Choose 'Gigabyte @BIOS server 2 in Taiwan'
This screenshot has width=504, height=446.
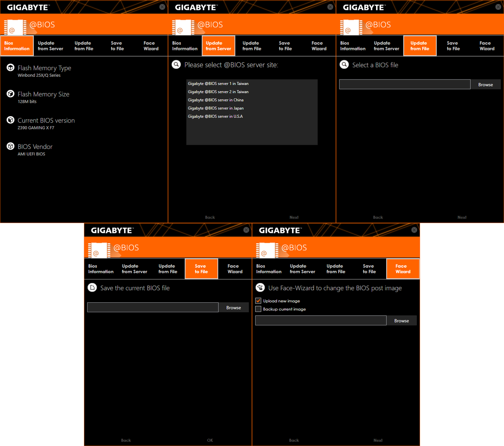tap(252, 92)
